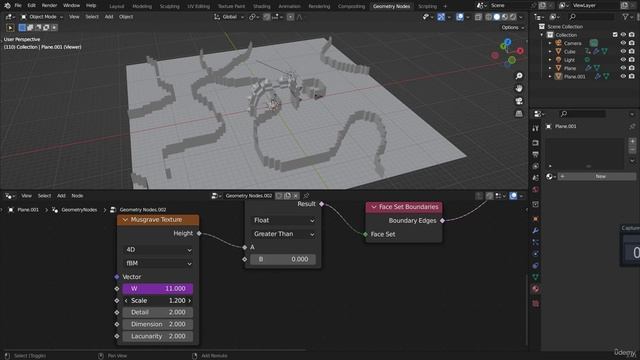Open the node editor Add menu

(61, 196)
